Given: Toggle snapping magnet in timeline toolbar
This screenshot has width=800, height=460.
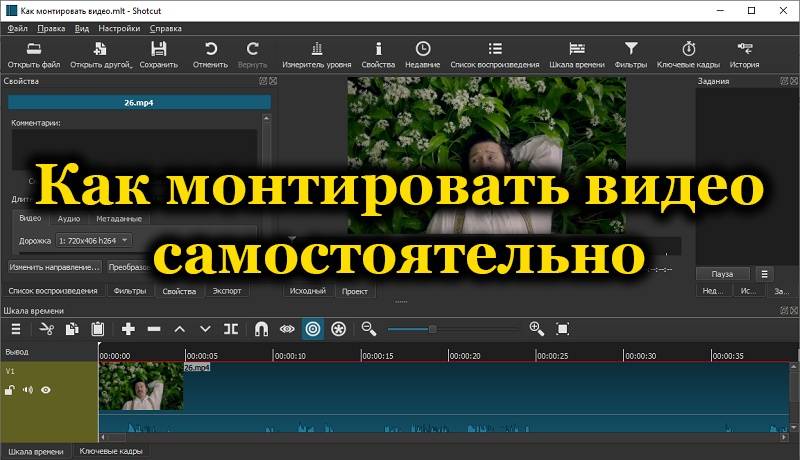Looking at the screenshot, I should coord(261,328).
